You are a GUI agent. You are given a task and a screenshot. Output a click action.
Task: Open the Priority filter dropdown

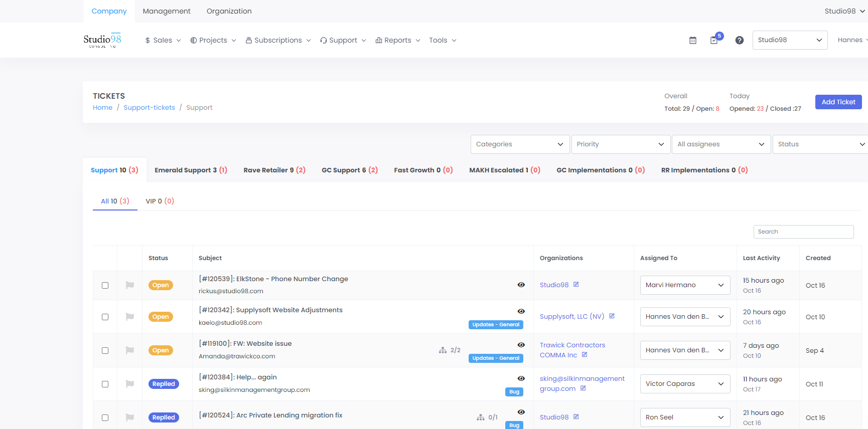click(621, 144)
